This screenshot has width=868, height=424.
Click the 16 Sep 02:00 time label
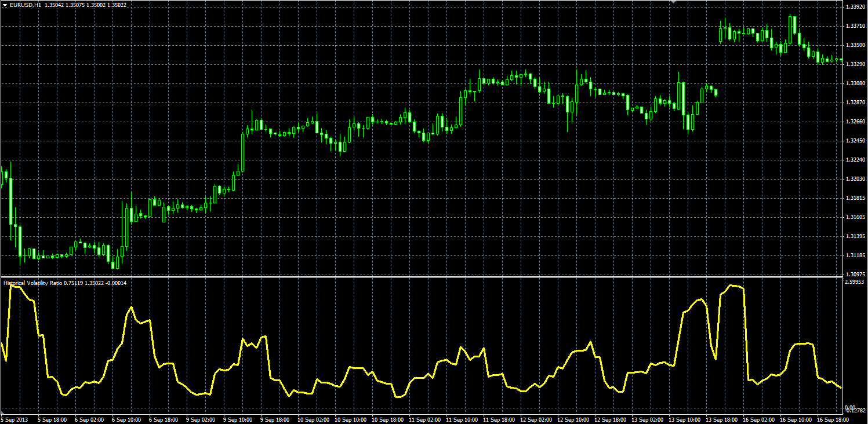pos(758,419)
